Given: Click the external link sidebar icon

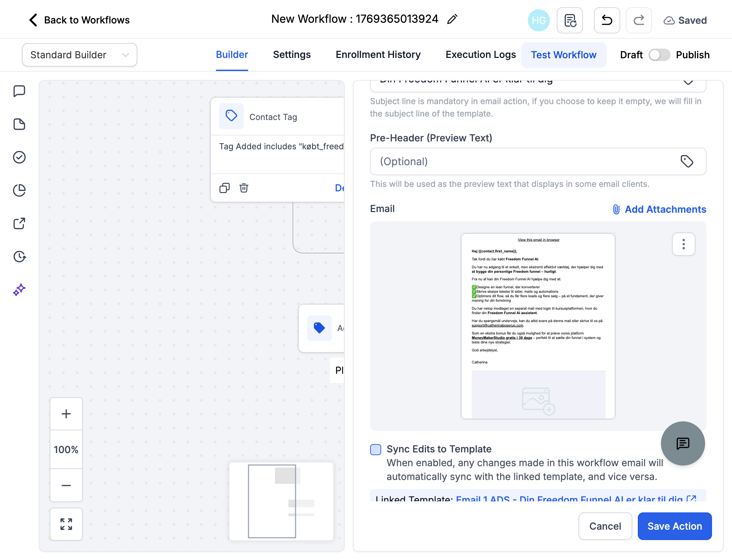Looking at the screenshot, I should tap(19, 223).
